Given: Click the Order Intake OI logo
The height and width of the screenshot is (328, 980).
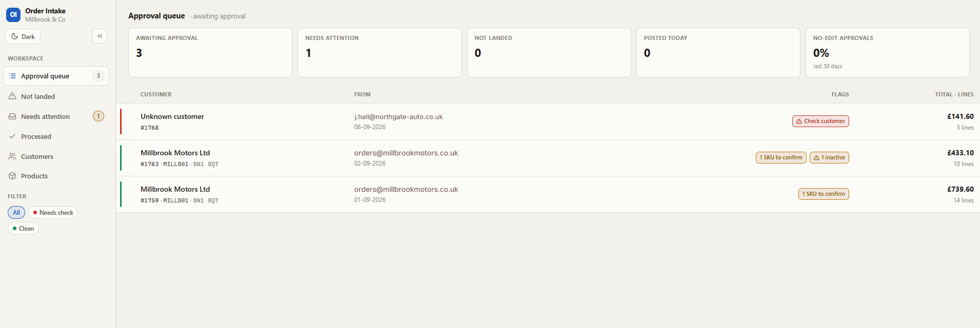Looking at the screenshot, I should (x=13, y=15).
